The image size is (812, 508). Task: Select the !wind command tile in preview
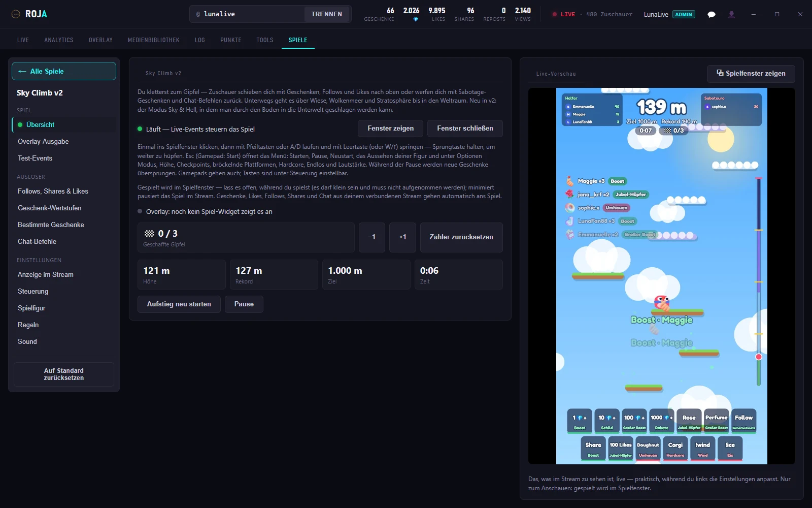click(x=702, y=449)
